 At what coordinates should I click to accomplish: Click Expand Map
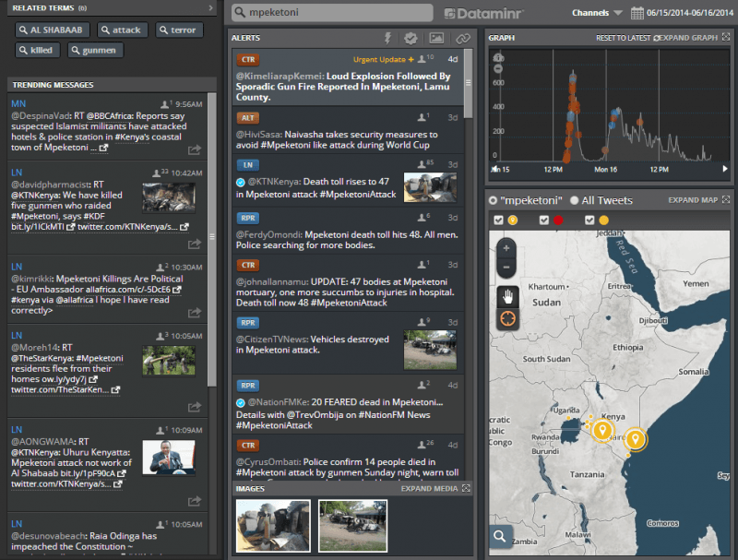click(x=693, y=200)
